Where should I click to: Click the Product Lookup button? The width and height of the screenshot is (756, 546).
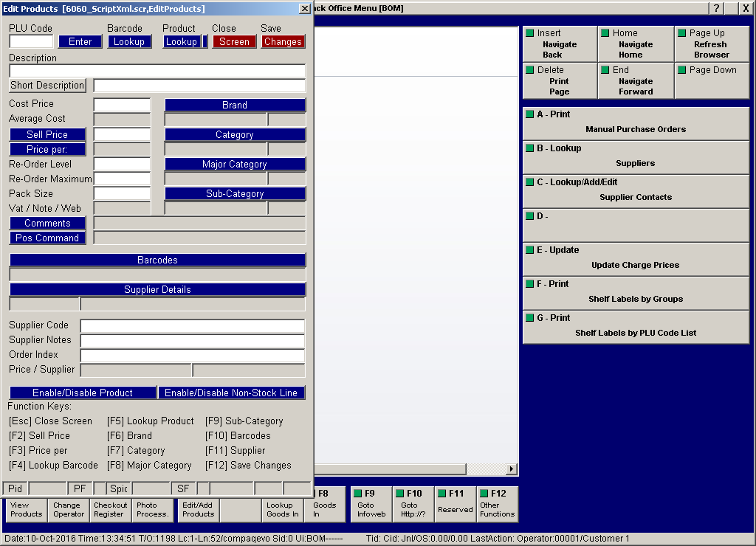coord(182,42)
